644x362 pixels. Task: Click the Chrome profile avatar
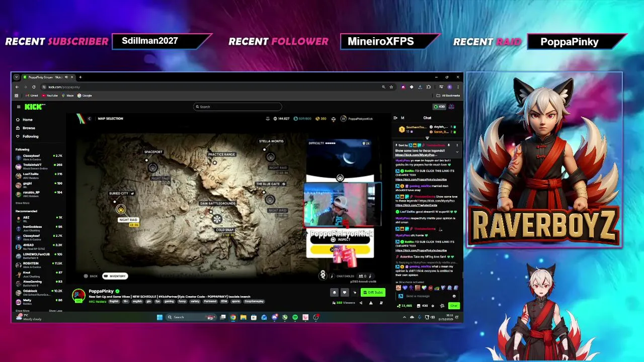pos(449,87)
